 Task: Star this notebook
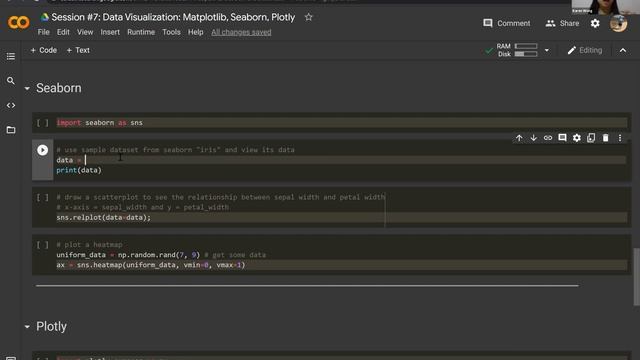point(309,17)
